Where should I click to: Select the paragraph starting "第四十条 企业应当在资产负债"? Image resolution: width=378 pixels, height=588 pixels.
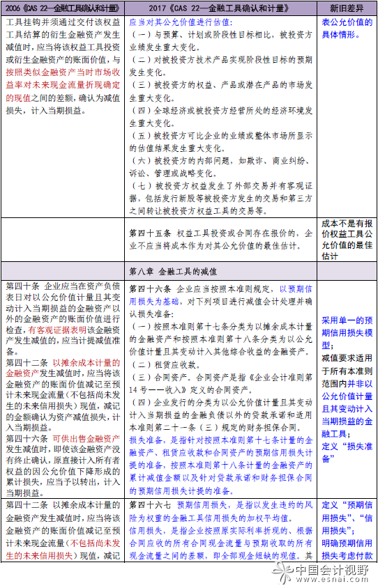pyautogui.click(x=63, y=319)
